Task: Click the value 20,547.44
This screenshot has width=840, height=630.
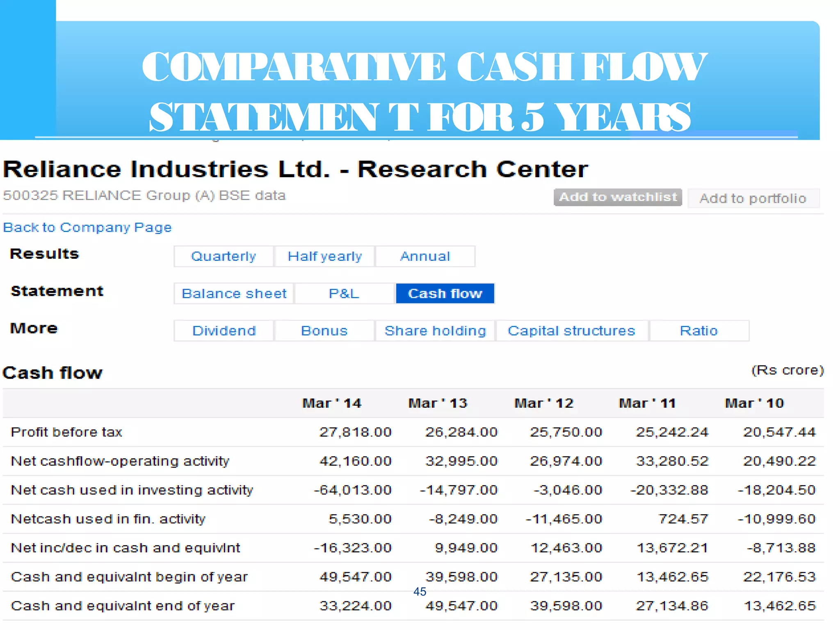Action: coord(780,432)
